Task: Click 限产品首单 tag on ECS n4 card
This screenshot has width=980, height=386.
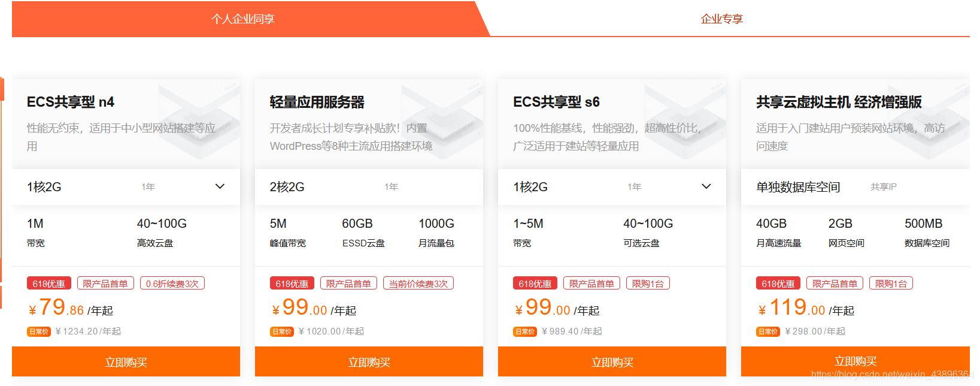Action: [x=105, y=284]
